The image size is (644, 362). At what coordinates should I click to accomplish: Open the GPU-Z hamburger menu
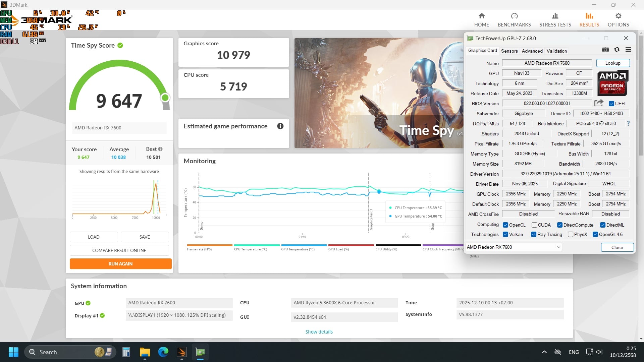coord(628,50)
